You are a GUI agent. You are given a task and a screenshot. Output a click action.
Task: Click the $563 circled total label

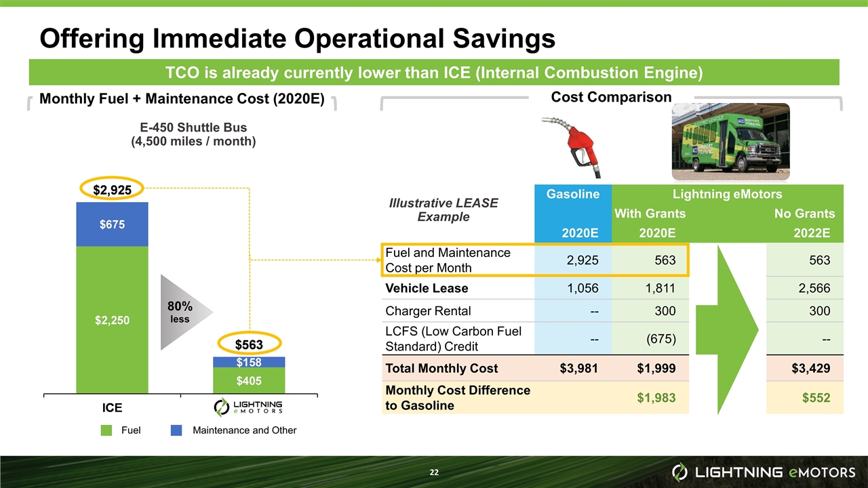tap(248, 345)
